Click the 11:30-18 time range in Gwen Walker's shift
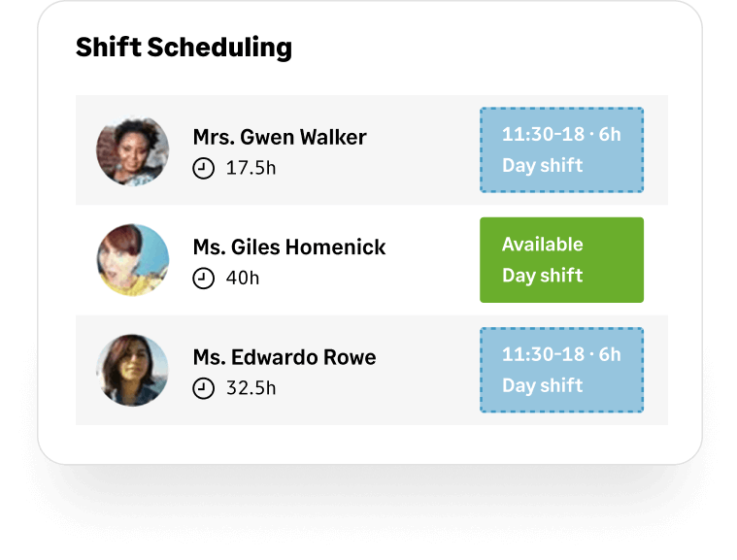Viewport: 737px width, 560px height. click(x=544, y=135)
